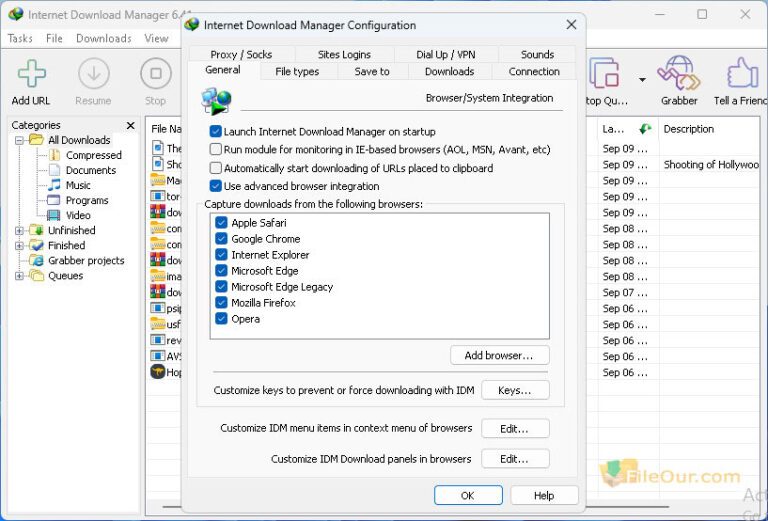Uncheck Internet Explorer in browser list
The image size is (768, 521).
221,255
